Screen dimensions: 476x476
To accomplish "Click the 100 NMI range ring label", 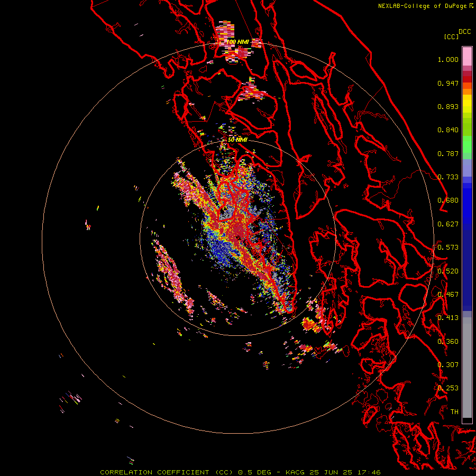I will 237,42.
